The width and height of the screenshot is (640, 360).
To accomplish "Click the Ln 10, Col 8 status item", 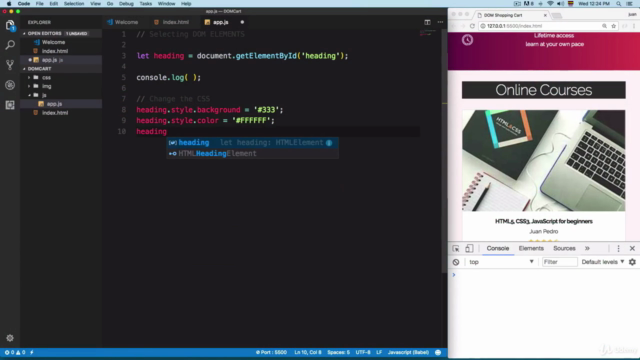I will click(x=308, y=352).
